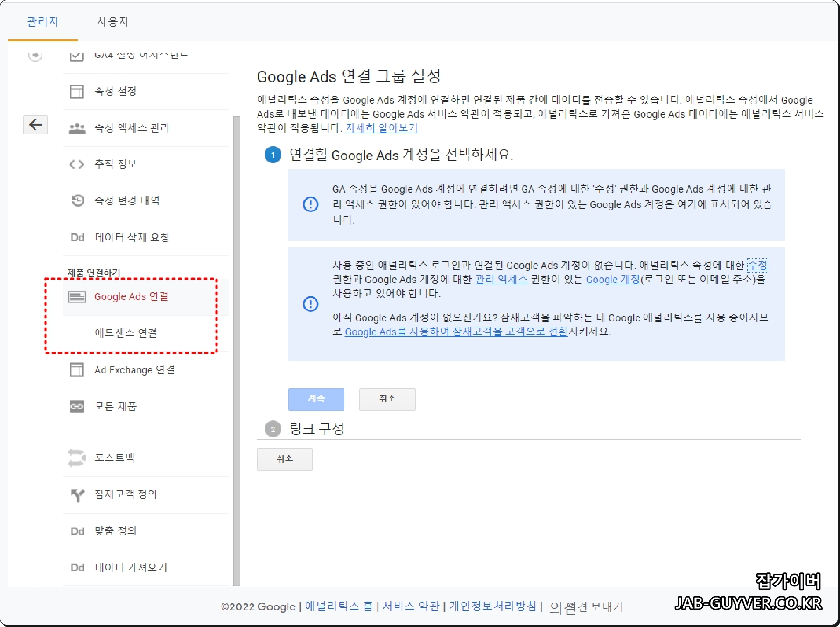Click the sidebar vertical scrollbar
The width and height of the screenshot is (840, 627).
click(237, 350)
